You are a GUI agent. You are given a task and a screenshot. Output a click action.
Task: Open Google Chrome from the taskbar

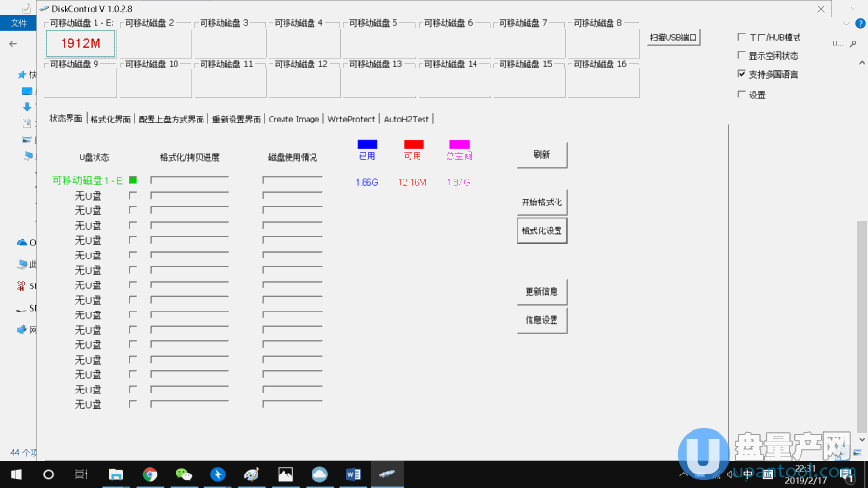[x=149, y=474]
